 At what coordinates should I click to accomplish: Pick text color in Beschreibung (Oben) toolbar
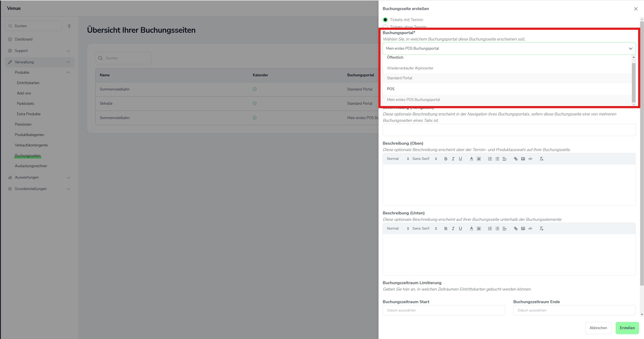pos(471,159)
